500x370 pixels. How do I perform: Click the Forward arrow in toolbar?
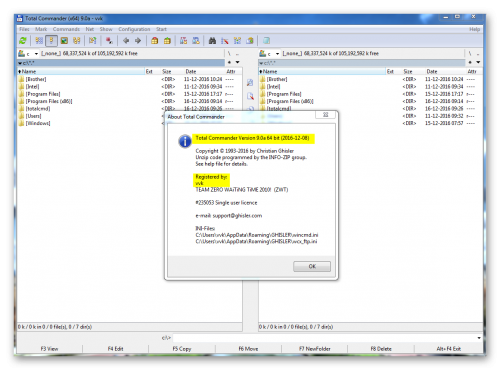138,41
